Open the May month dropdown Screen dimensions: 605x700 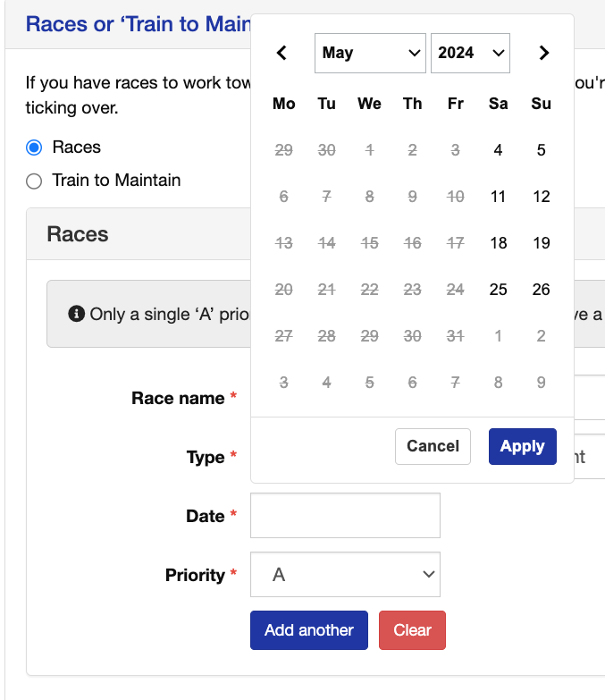coord(370,53)
